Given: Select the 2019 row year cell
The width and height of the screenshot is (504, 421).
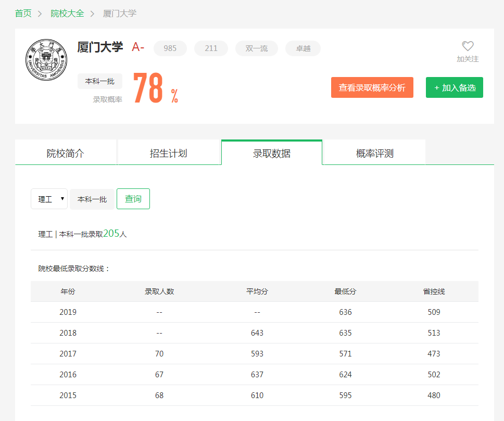Looking at the screenshot, I should (68, 312).
